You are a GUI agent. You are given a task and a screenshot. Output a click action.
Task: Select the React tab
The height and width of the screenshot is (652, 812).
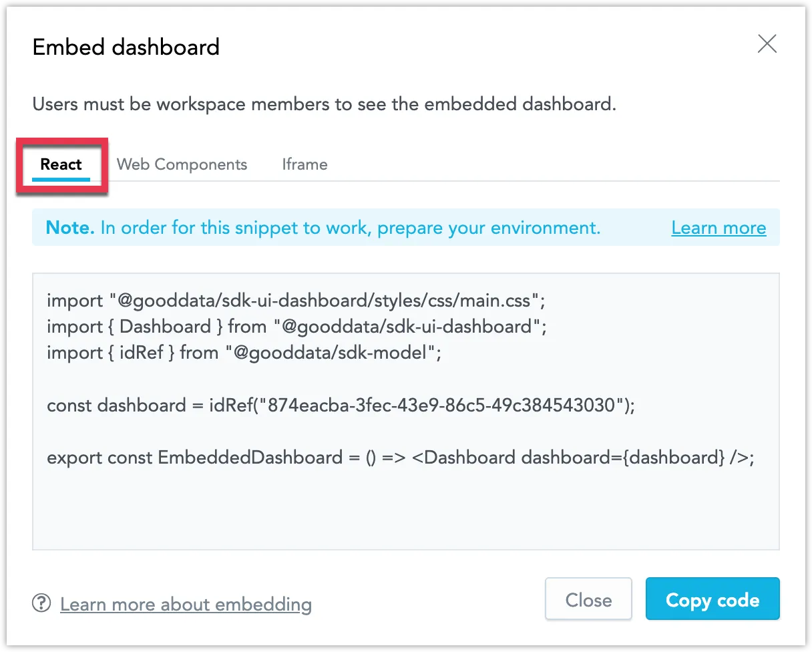pos(61,164)
